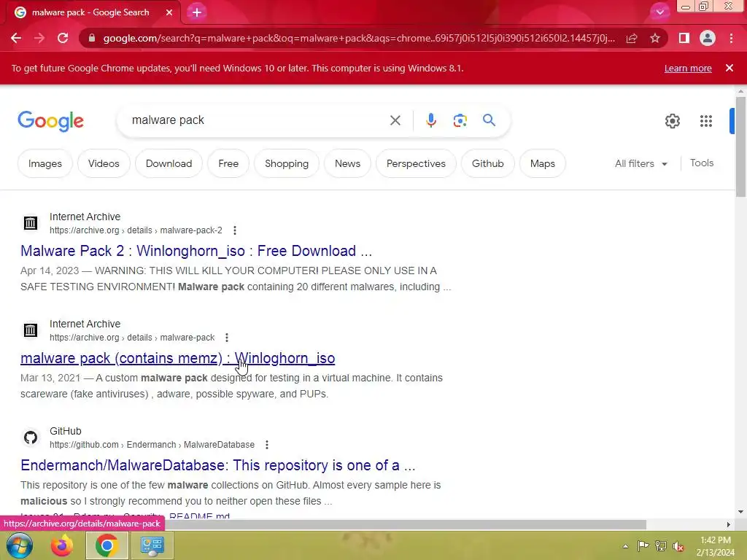
Task: Click the archive.org malware-pack-2 URL text
Action: pos(136,230)
